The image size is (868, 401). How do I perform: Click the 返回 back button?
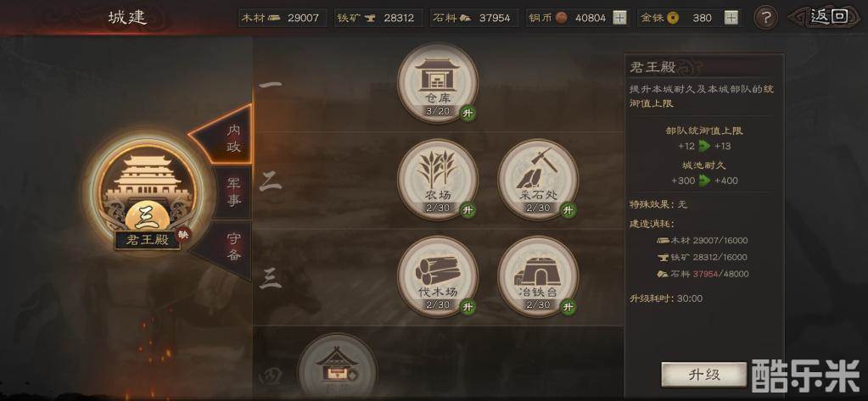[829, 17]
